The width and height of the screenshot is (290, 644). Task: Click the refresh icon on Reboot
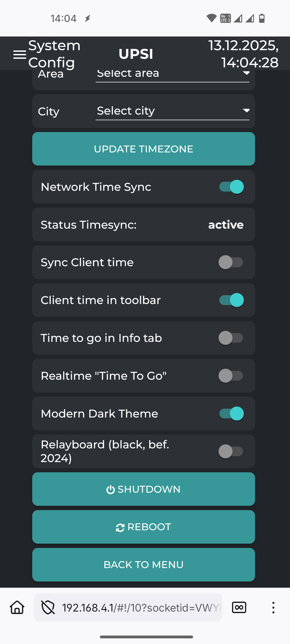(120, 528)
